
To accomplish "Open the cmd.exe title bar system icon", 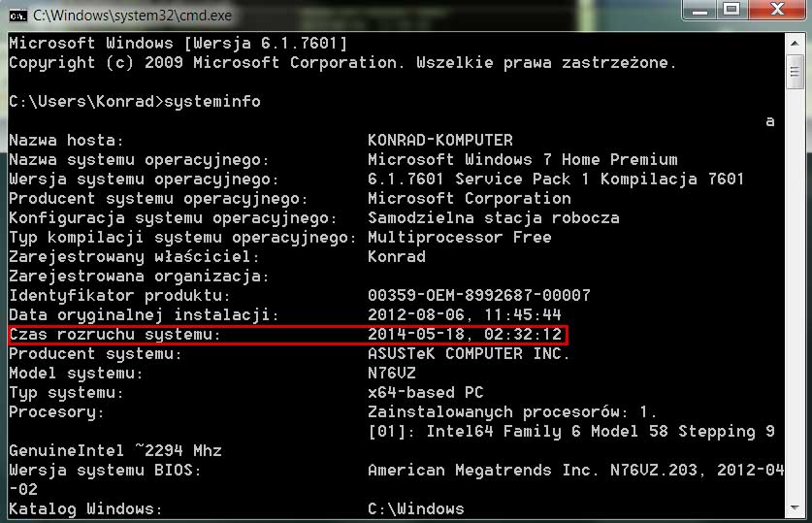I will 18,16.
